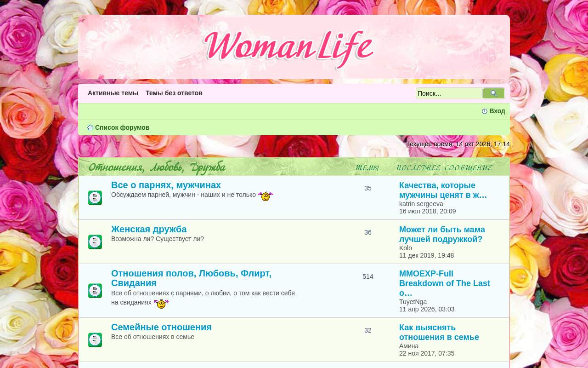This screenshot has height=368, width=588.
Task: Click topic count 514
Action: 368,276
